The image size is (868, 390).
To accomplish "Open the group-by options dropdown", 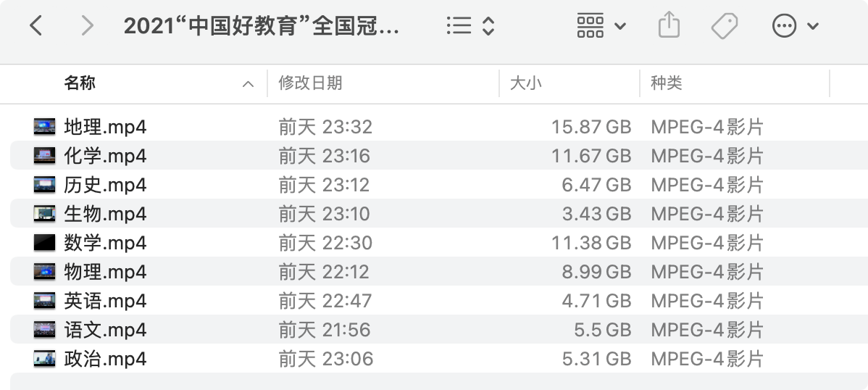I will pos(601,27).
